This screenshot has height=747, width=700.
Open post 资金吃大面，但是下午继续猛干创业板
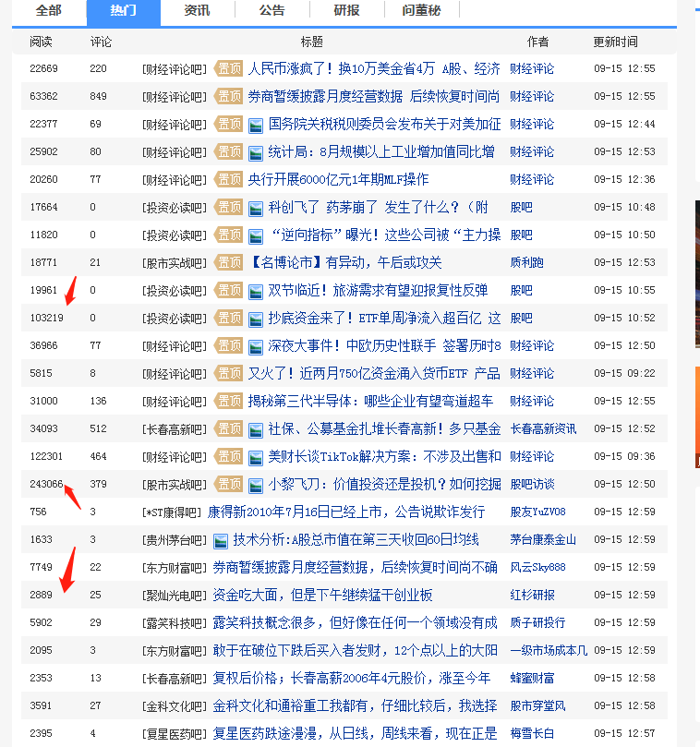click(322, 595)
